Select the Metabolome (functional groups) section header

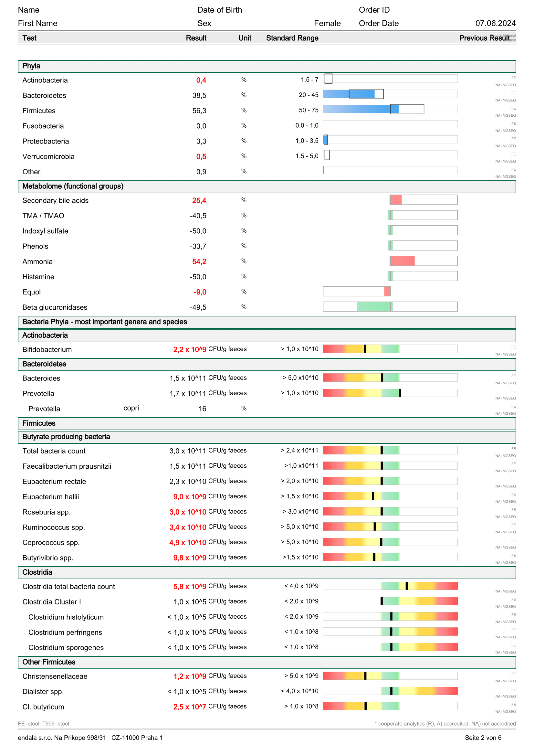[73, 186]
